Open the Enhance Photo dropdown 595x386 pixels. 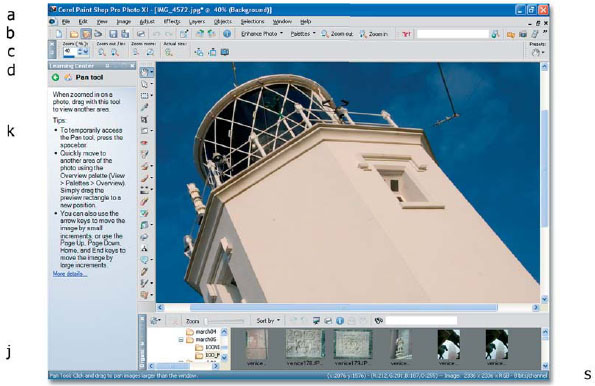pyautogui.click(x=262, y=34)
